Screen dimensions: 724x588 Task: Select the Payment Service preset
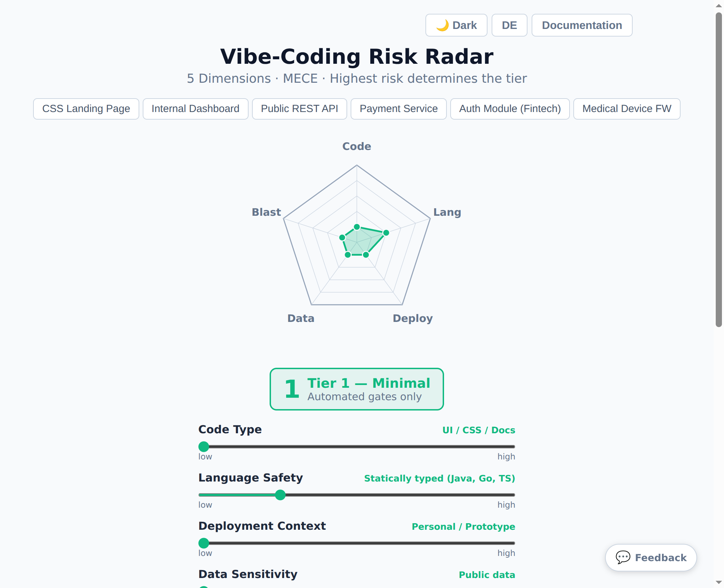(x=398, y=109)
